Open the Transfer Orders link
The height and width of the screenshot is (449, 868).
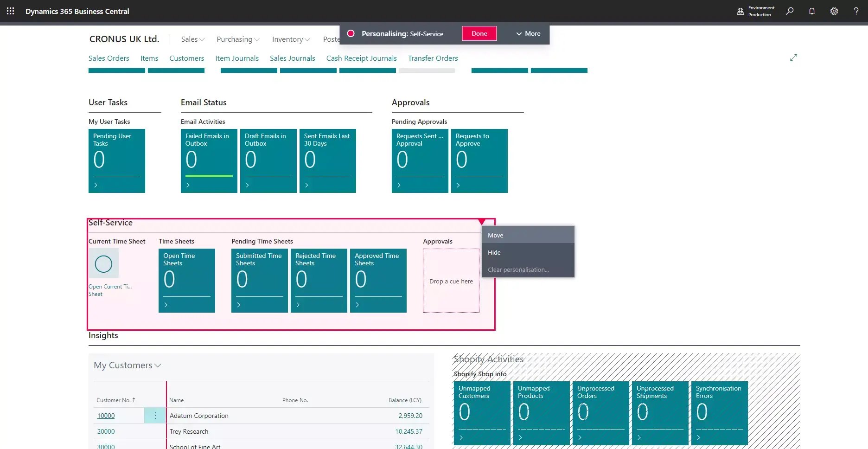coord(433,58)
